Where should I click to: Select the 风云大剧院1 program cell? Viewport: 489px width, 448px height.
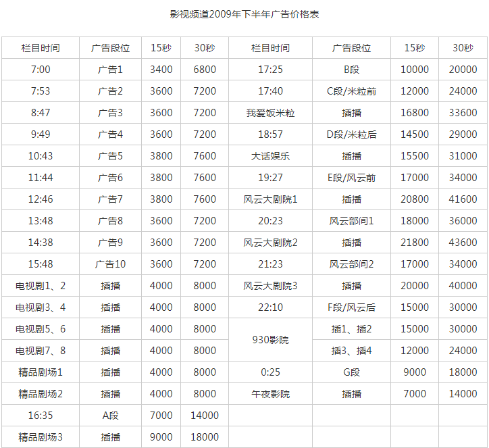270,199
